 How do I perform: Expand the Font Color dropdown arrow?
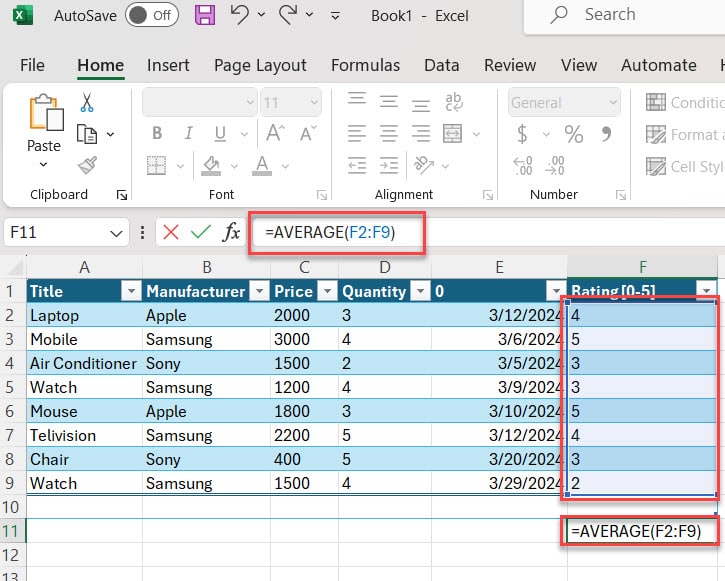[285, 166]
